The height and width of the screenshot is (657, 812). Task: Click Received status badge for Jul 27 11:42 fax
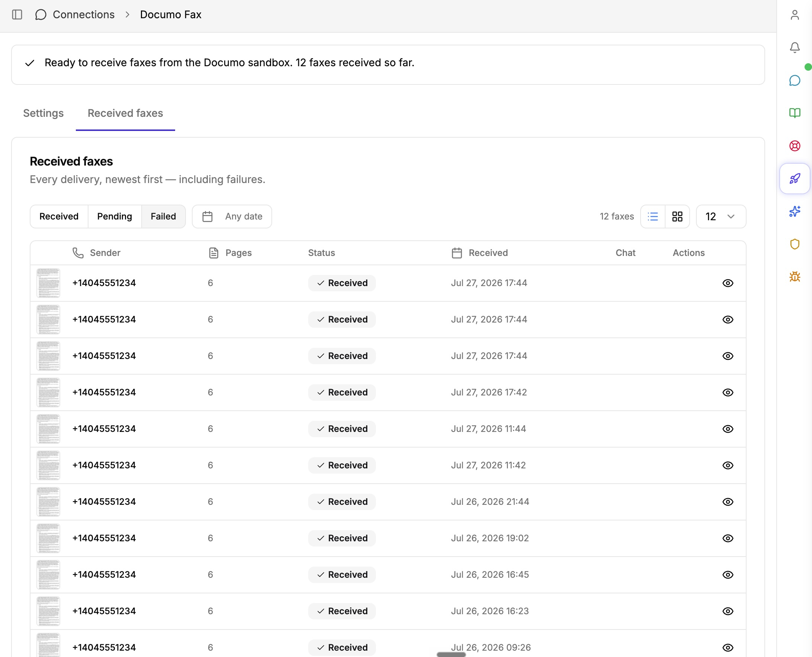(342, 465)
